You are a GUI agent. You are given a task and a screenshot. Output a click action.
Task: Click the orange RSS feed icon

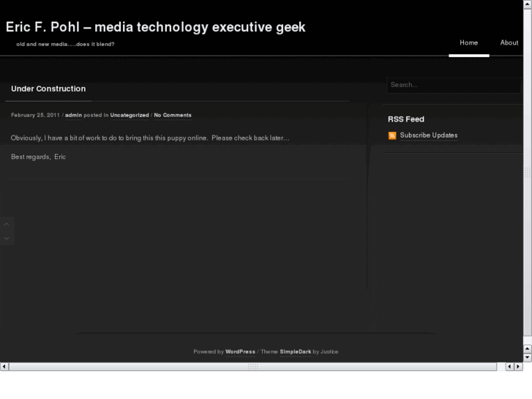click(x=392, y=135)
